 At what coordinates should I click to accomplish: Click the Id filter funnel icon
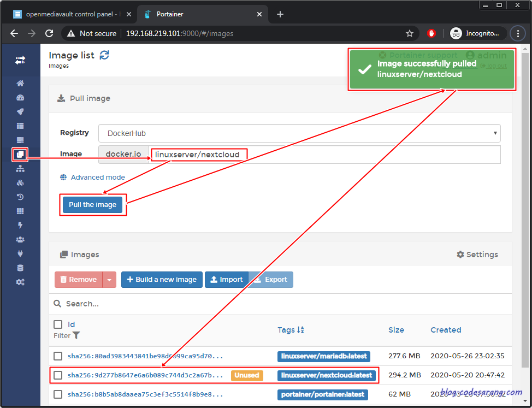coord(76,335)
